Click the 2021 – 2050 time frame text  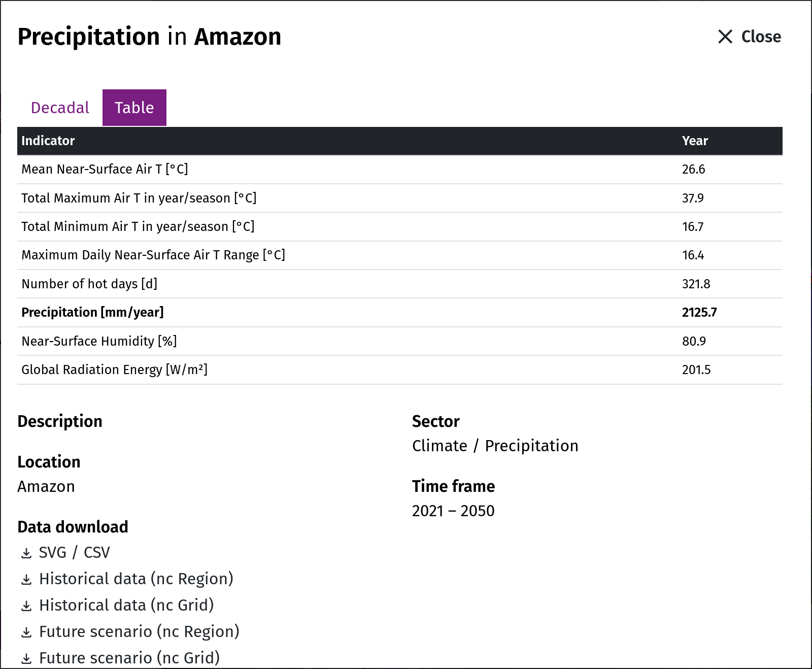(x=453, y=511)
